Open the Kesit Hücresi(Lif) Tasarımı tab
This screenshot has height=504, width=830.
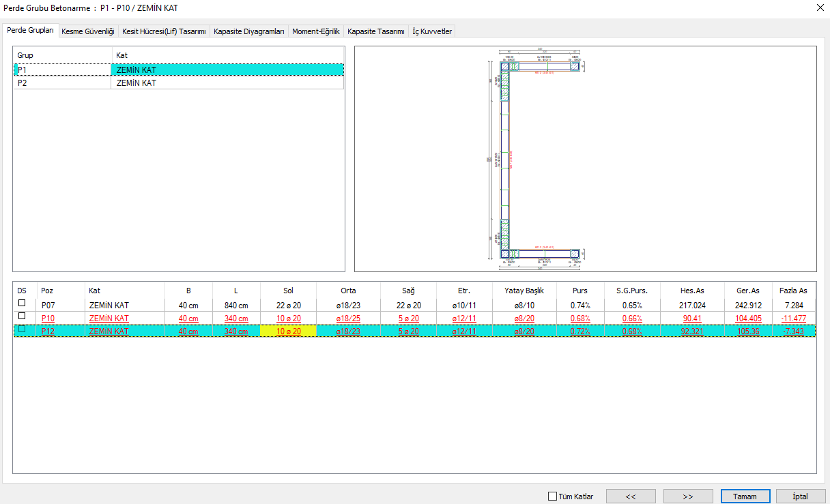(x=164, y=31)
